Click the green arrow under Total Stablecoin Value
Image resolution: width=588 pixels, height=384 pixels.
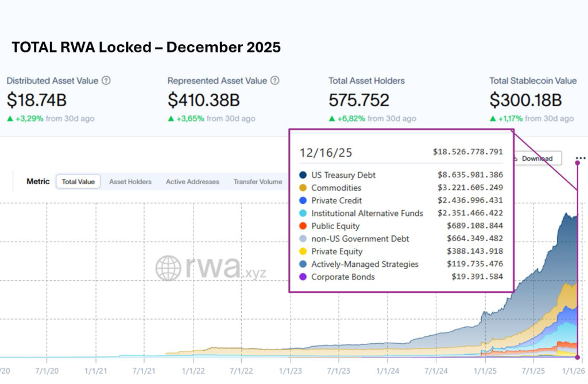493,119
